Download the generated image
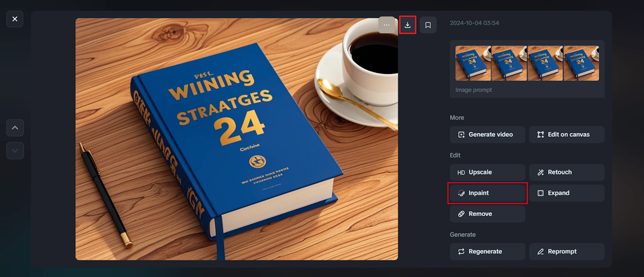This screenshot has height=277, width=644. [408, 25]
